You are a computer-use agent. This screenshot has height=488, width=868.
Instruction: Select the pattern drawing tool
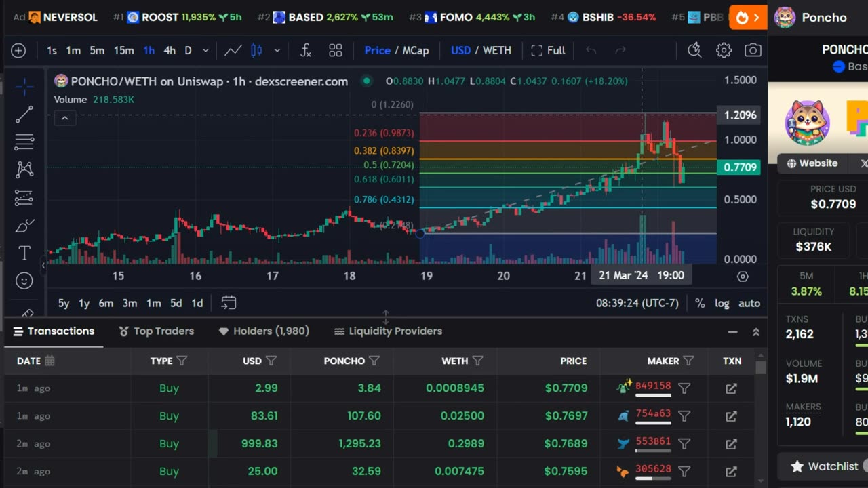click(x=24, y=169)
